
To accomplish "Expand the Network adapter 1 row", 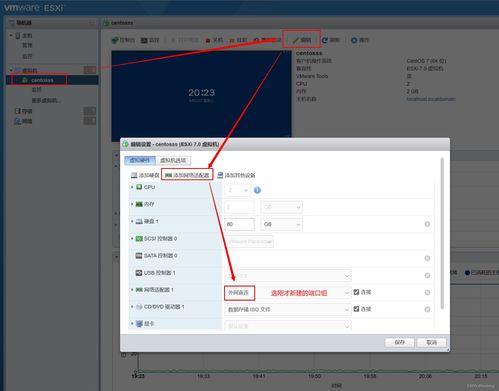I will (132, 290).
